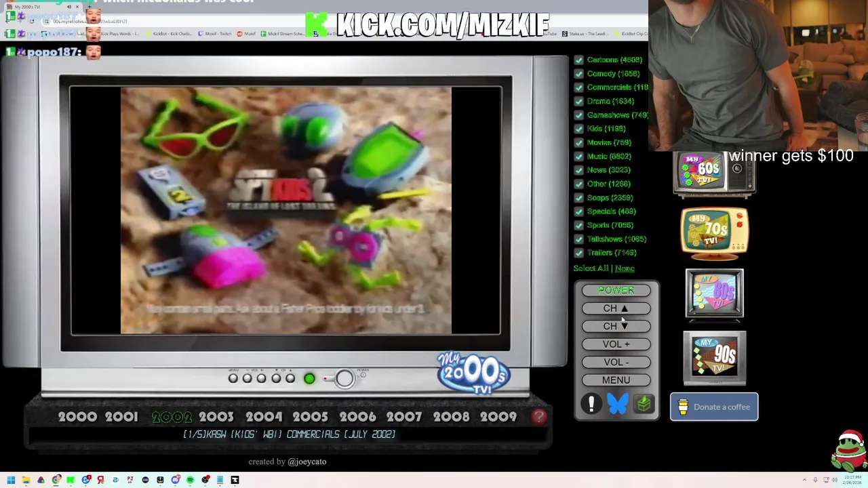868x488 pixels.
Task: Click the None link under categories
Action: point(625,268)
